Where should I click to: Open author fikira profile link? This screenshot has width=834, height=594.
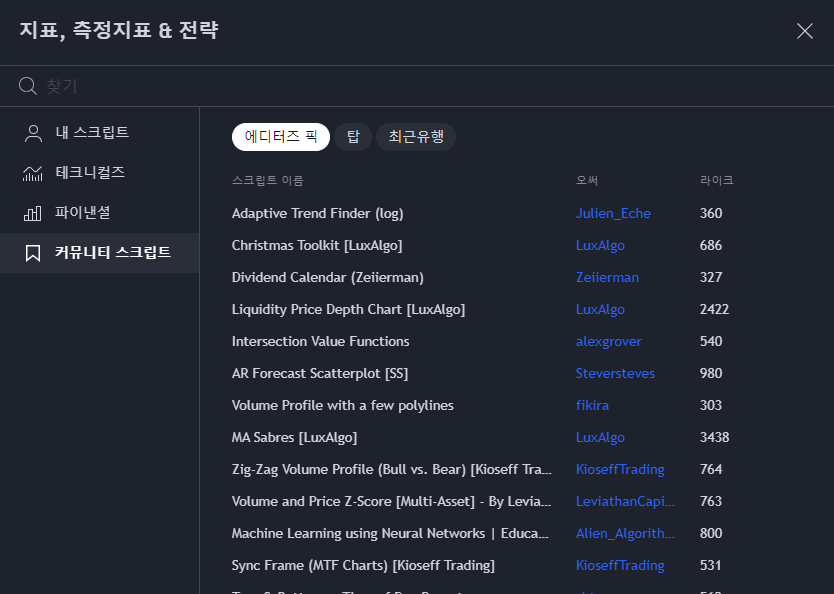[593, 405]
